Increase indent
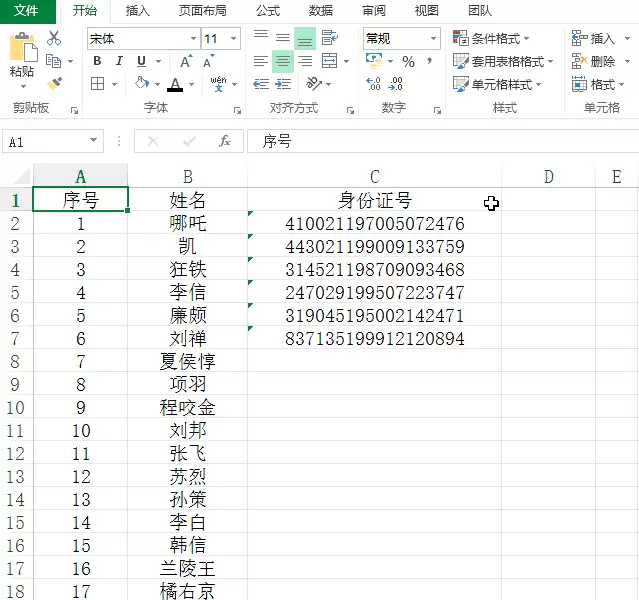The width and height of the screenshot is (639, 600). click(x=283, y=84)
